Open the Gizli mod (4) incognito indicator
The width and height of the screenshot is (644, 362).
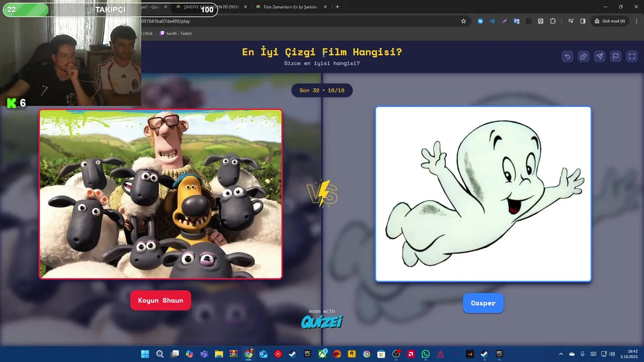[609, 21]
